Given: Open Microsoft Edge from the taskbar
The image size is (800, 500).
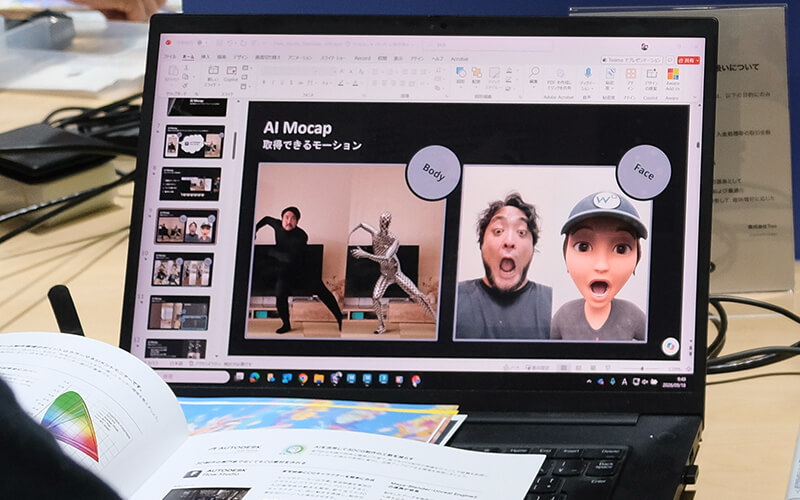Looking at the screenshot, I should (254, 378).
